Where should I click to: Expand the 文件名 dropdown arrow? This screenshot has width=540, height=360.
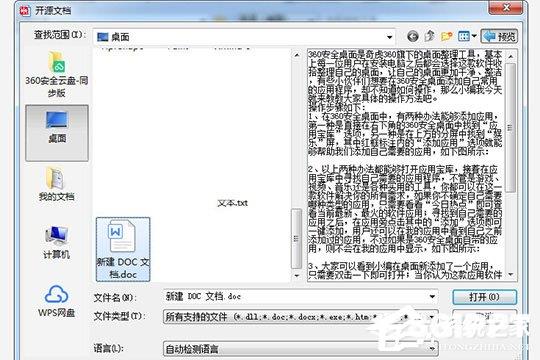tap(432, 296)
